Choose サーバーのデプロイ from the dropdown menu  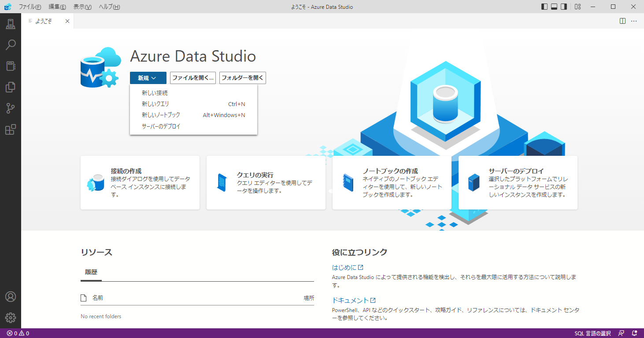pyautogui.click(x=193, y=126)
